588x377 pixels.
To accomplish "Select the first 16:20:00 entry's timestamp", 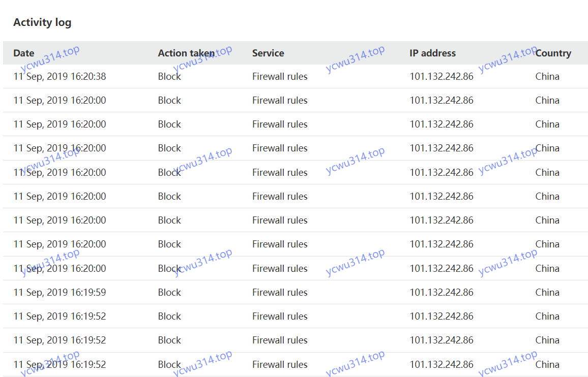I will [60, 101].
